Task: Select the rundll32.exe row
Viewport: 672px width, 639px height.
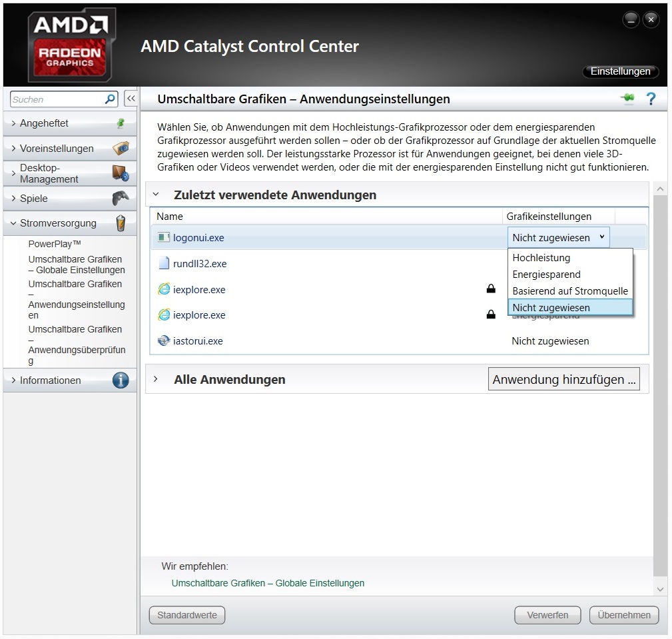Action: point(398,263)
